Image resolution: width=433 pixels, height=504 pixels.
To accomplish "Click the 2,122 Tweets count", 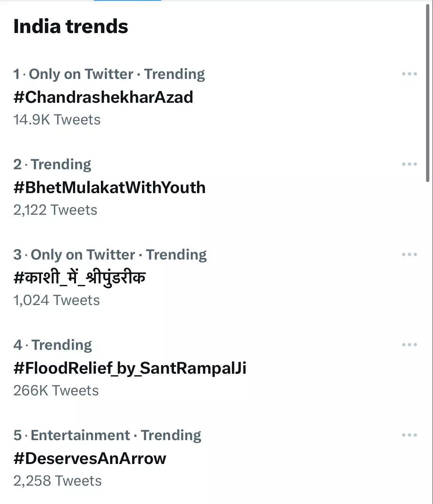I will click(55, 210).
